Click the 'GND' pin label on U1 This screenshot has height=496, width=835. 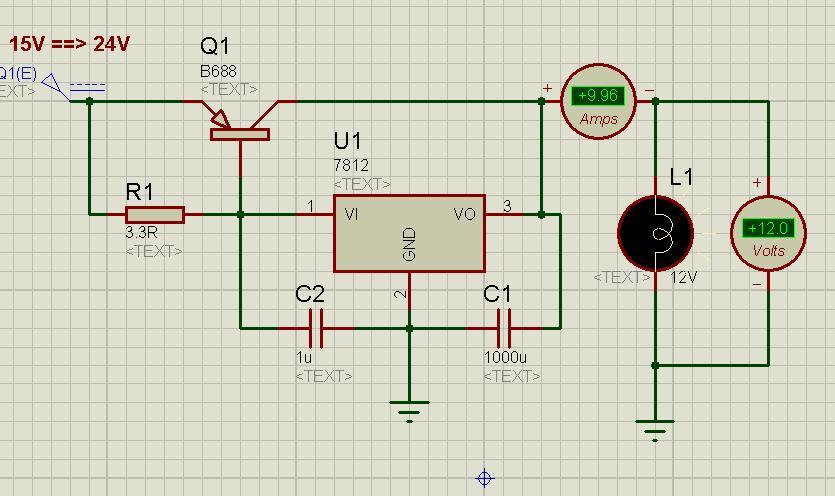point(410,245)
